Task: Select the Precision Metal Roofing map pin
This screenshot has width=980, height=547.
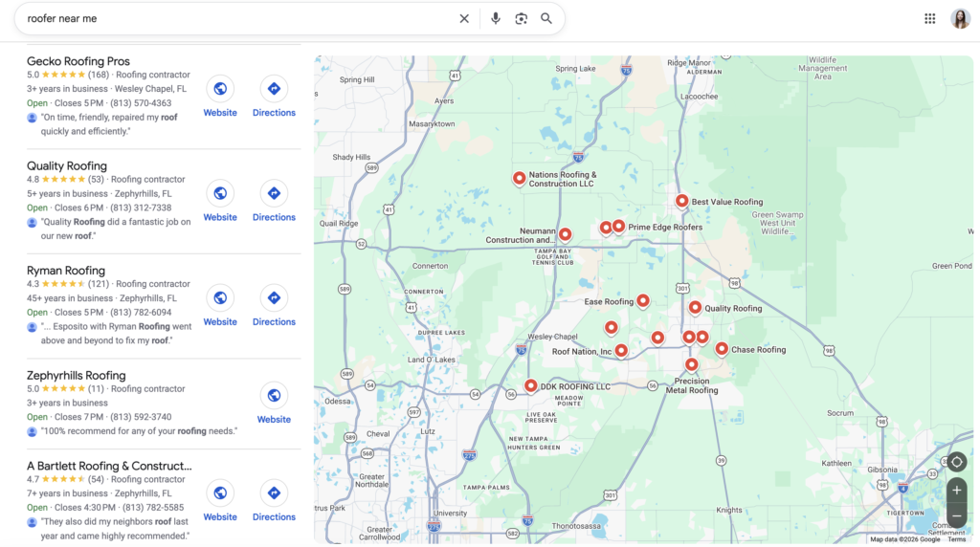Action: 691,364
